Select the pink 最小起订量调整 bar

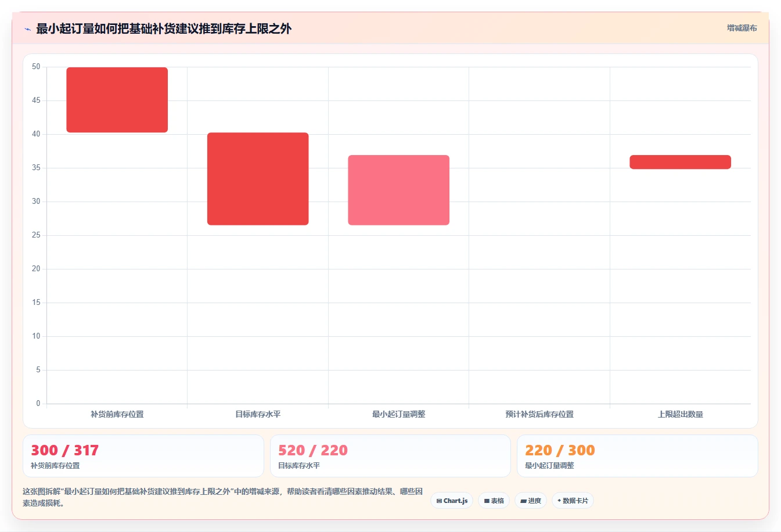pos(398,190)
